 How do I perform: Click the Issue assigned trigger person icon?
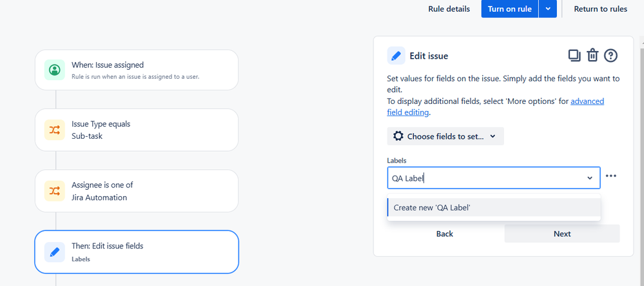[54, 69]
